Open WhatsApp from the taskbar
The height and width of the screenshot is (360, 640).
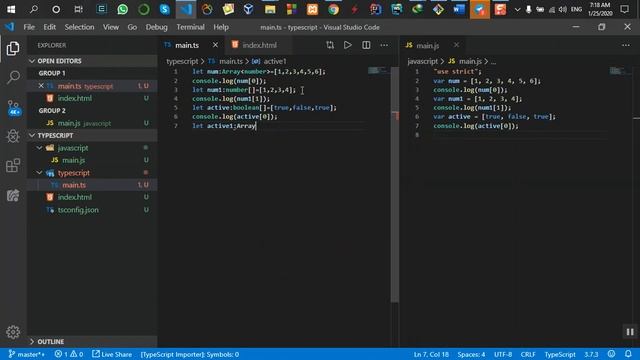(122, 9)
